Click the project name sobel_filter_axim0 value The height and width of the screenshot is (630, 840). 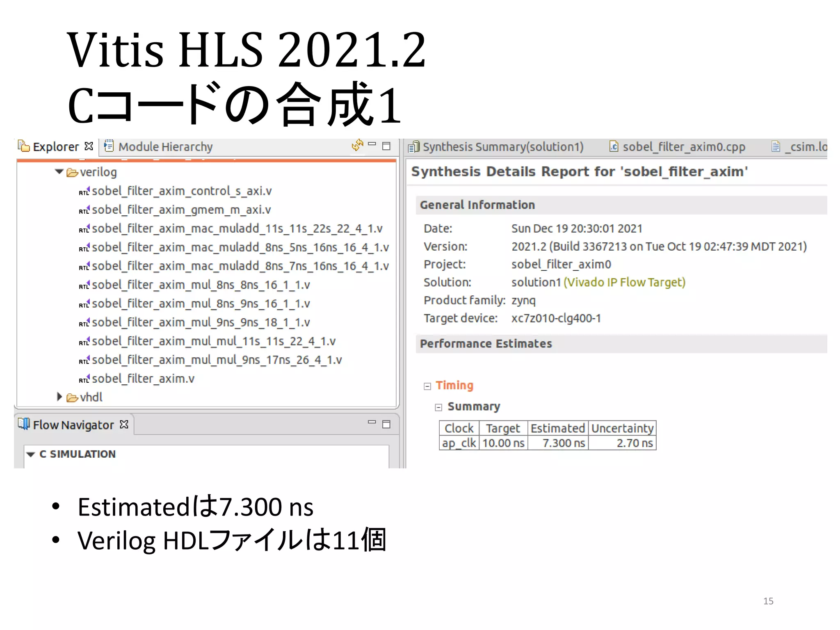click(x=561, y=265)
